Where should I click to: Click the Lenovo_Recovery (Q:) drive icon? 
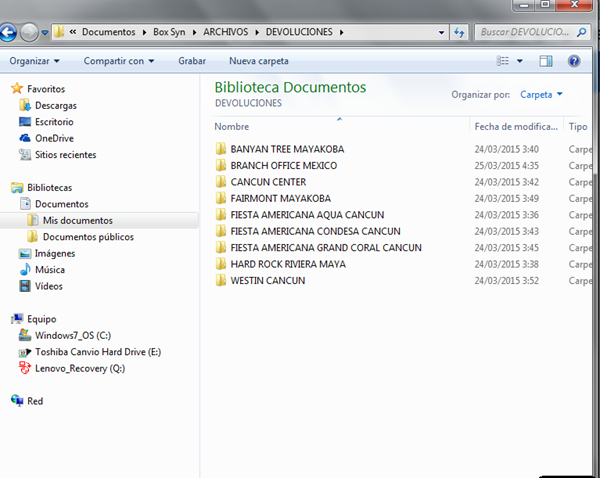pyautogui.click(x=25, y=368)
